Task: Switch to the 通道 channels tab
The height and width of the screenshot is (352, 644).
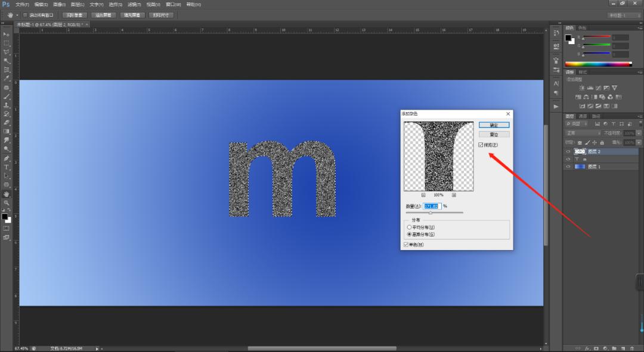Action: (582, 116)
